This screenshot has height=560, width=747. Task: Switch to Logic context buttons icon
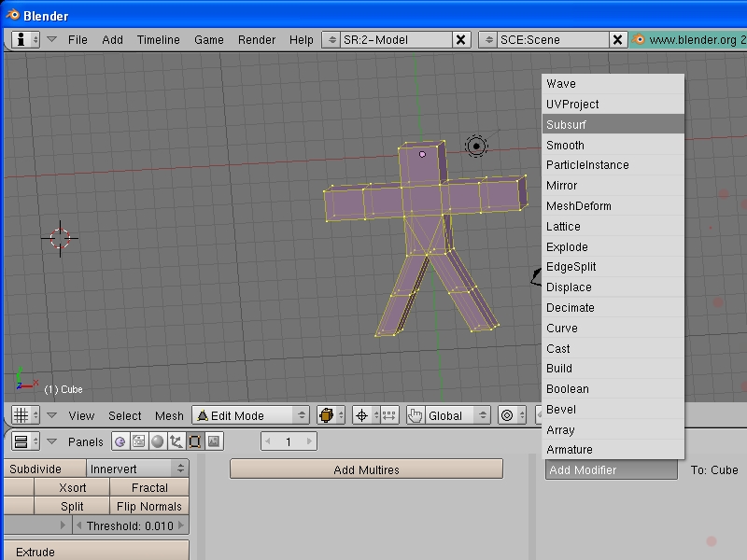tap(120, 441)
